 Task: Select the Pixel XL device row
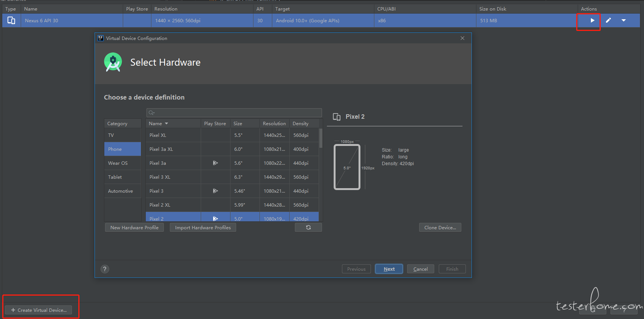click(x=232, y=135)
